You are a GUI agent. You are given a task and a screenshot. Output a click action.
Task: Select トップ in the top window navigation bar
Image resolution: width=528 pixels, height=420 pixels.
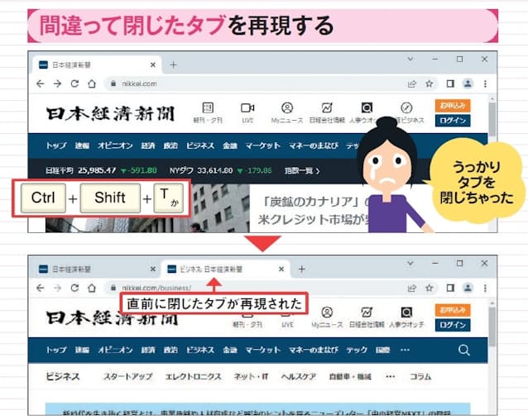coord(56,146)
